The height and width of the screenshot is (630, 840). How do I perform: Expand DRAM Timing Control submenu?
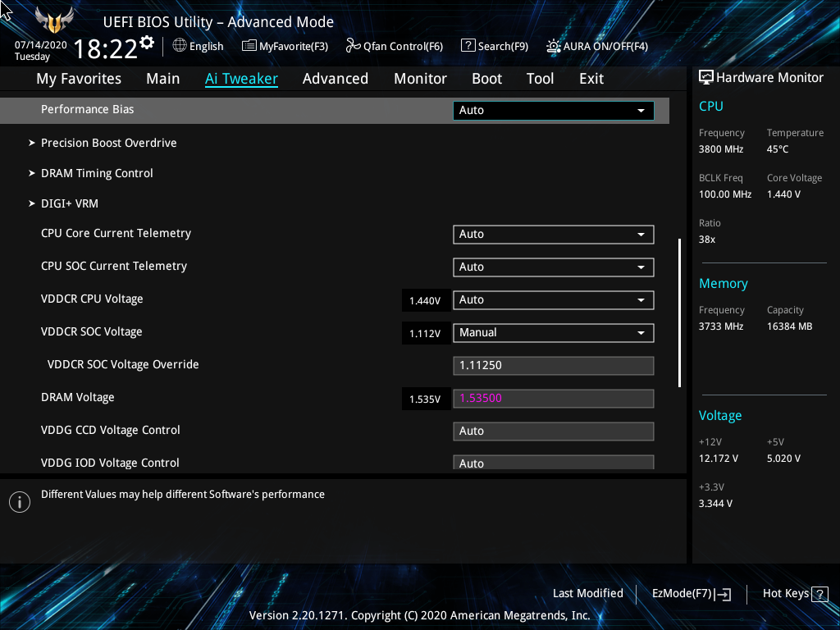coord(97,174)
